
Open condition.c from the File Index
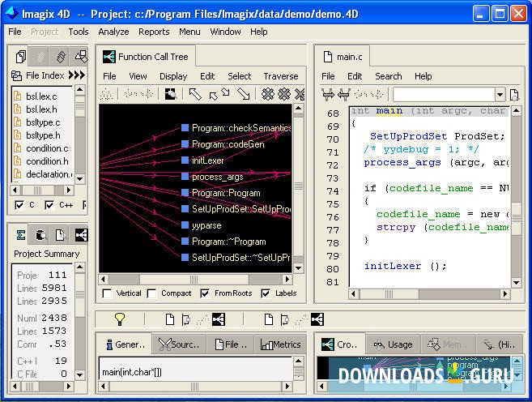click(x=47, y=148)
